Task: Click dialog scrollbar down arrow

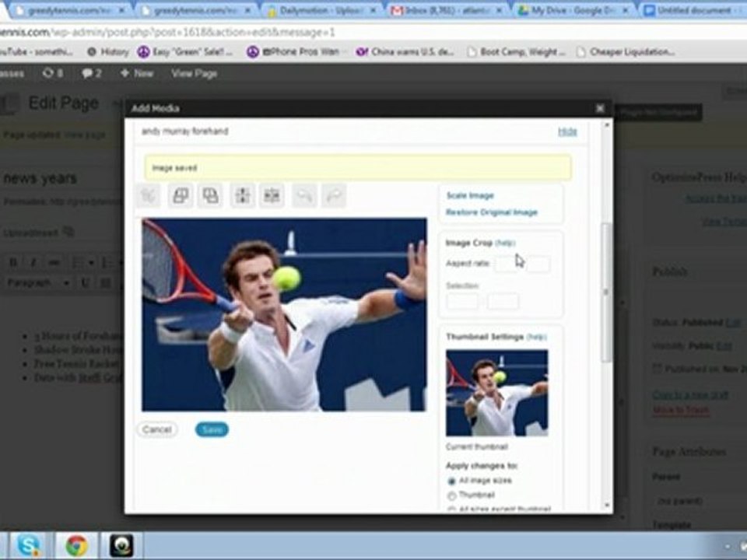Action: [x=606, y=505]
